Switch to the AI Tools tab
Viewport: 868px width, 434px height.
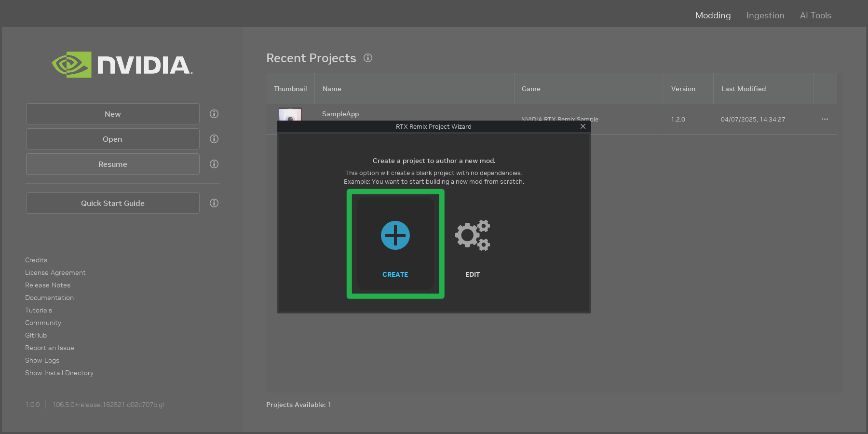coord(815,15)
